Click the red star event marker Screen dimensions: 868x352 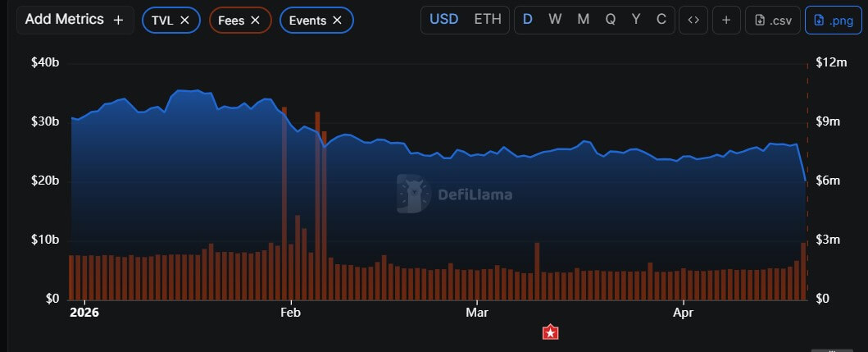(x=552, y=332)
